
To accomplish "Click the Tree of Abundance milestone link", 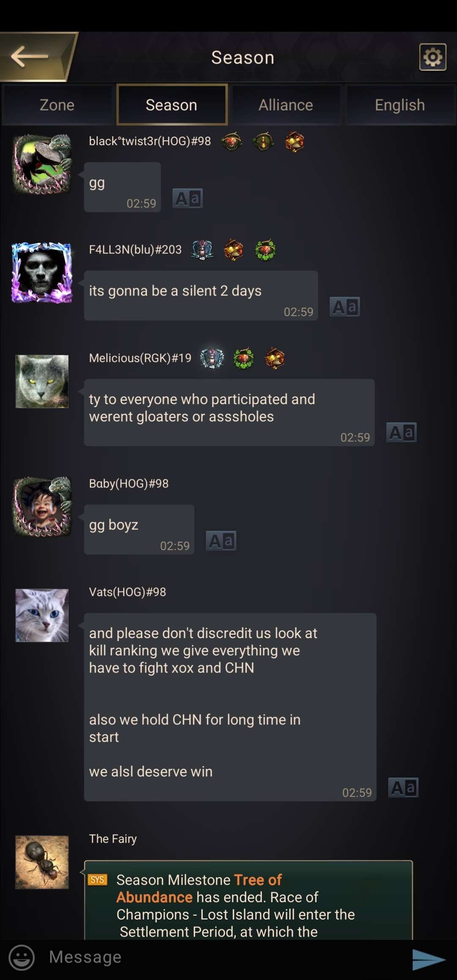I will 199,889.
